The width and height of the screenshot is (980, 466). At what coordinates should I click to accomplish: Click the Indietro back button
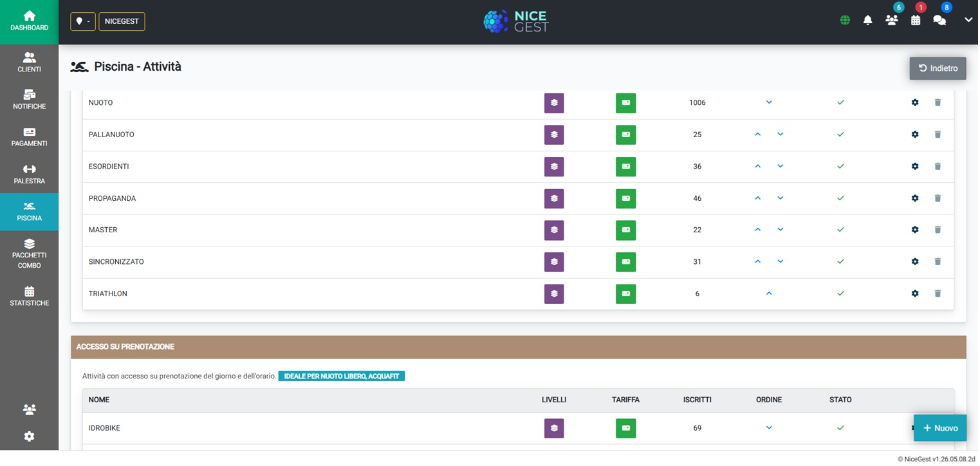point(937,68)
